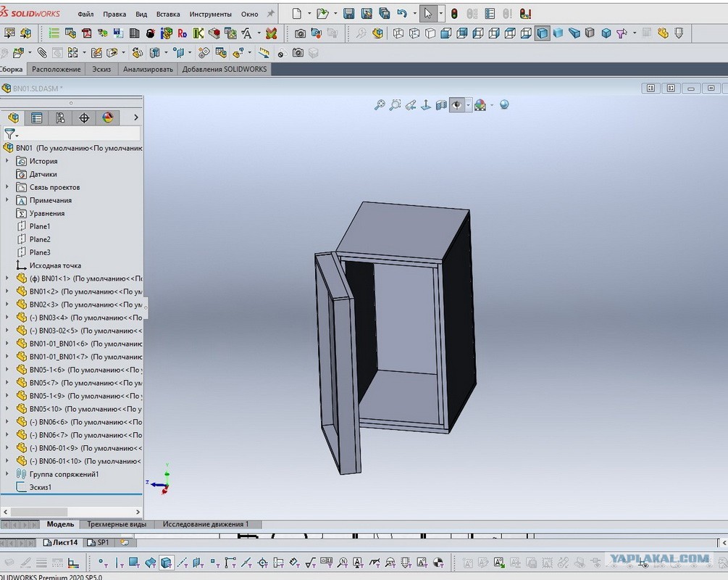Click the Save disk icon
This screenshot has height=580, width=728.
pyautogui.click(x=349, y=14)
